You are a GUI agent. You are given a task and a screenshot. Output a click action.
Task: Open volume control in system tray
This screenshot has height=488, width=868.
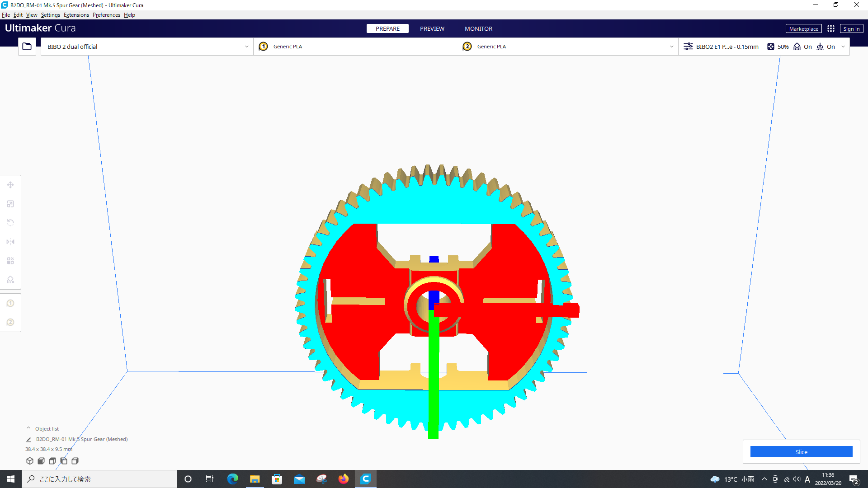coord(797,479)
